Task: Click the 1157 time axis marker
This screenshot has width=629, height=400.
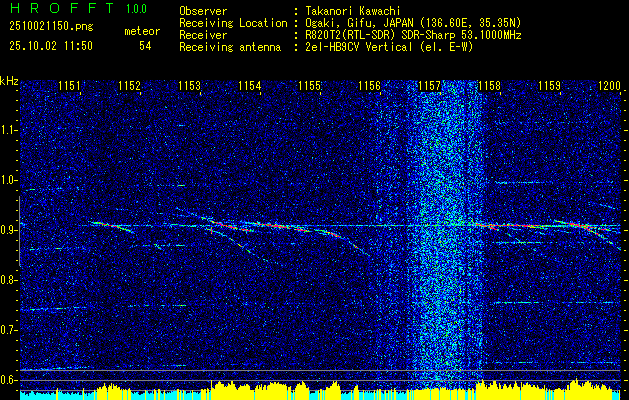Action: click(430, 86)
